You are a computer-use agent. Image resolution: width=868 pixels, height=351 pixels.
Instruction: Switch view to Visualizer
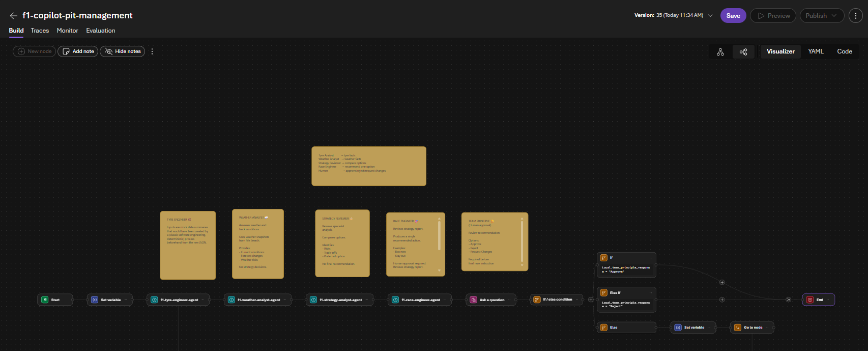(x=780, y=51)
